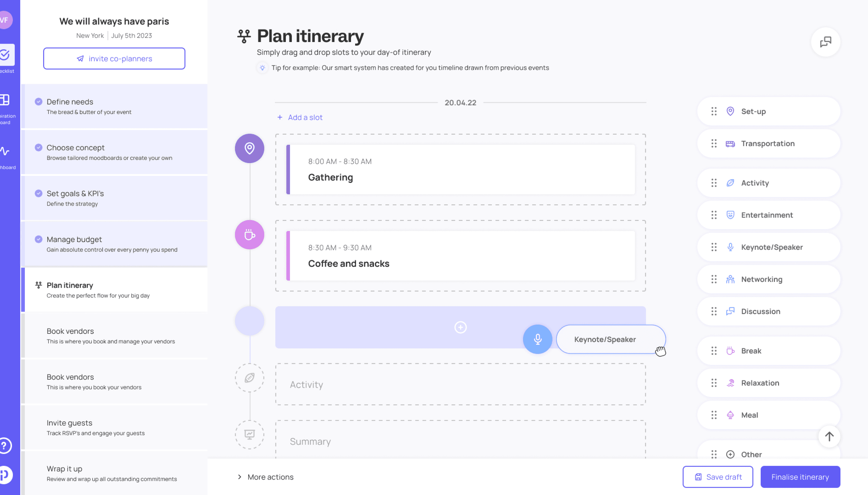Expand the More actions chevron
This screenshot has height=495, width=868.
[240, 477]
